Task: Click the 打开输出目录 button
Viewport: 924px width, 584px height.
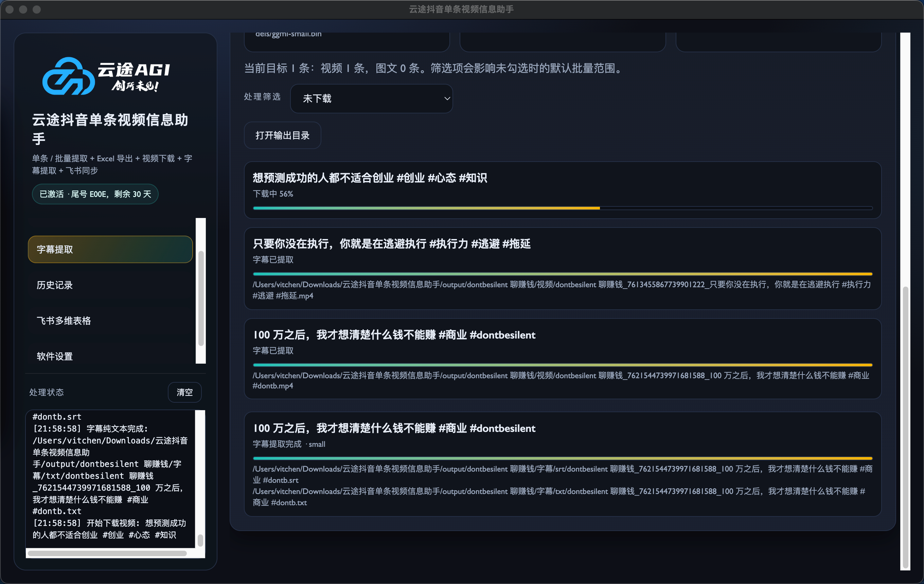Action: [282, 135]
